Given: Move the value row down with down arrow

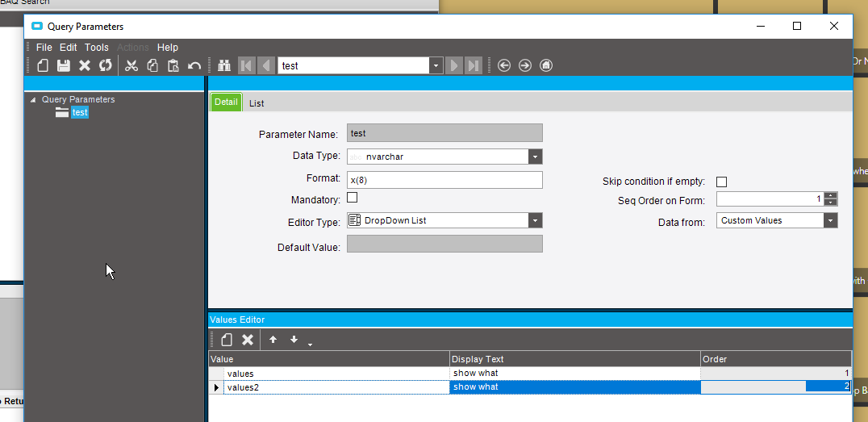Looking at the screenshot, I should 294,340.
